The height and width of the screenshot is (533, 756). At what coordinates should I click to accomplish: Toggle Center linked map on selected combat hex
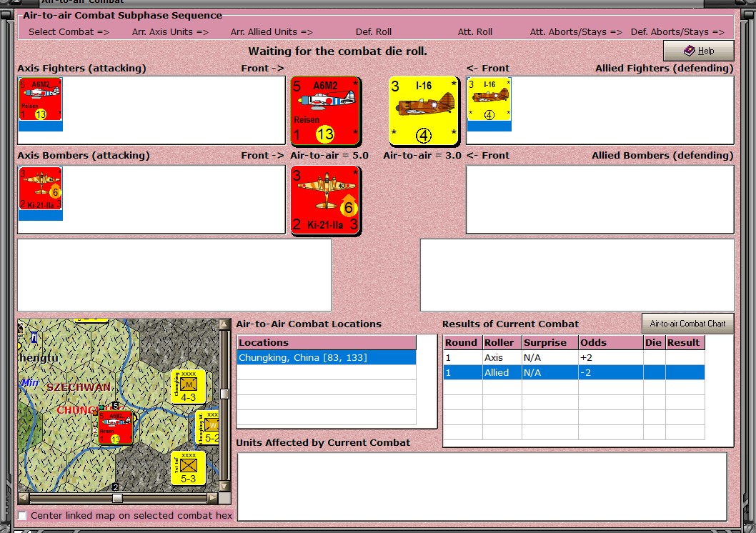[22, 516]
